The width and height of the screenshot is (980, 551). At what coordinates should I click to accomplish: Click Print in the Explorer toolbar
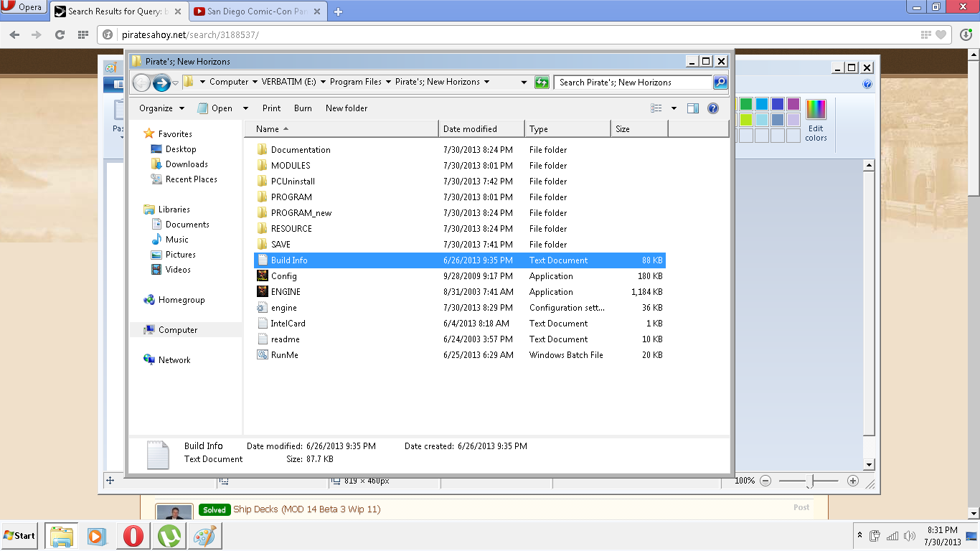271,108
